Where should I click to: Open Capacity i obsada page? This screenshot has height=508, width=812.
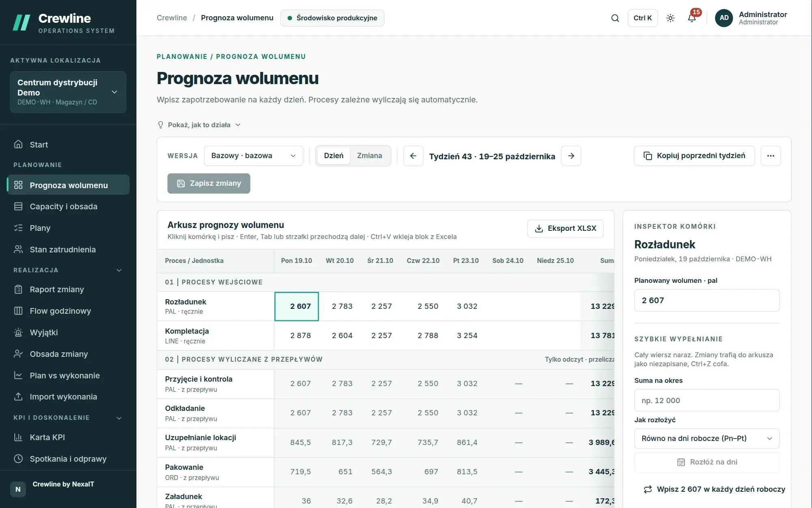pos(68,206)
